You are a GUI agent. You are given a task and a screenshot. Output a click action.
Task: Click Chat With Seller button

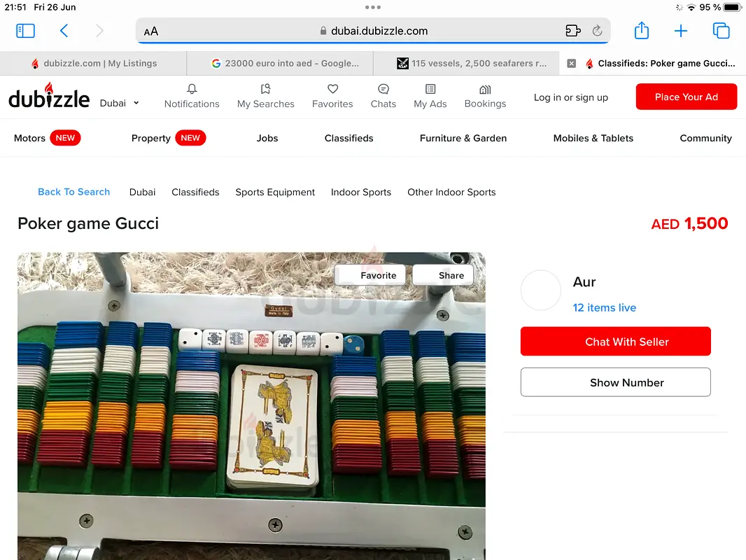(616, 341)
